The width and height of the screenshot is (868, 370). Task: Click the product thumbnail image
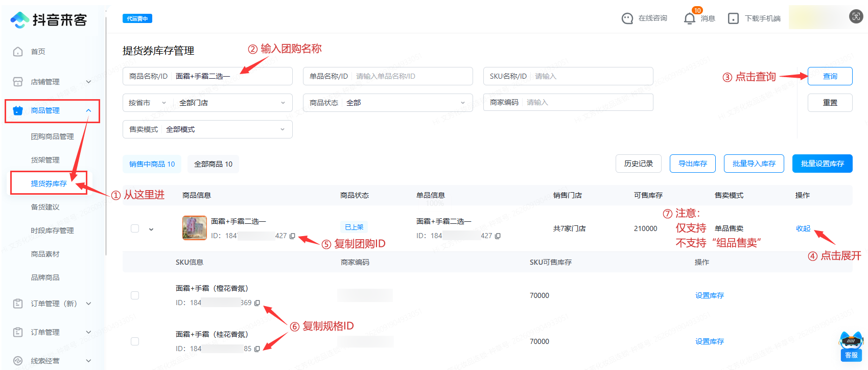coord(194,228)
